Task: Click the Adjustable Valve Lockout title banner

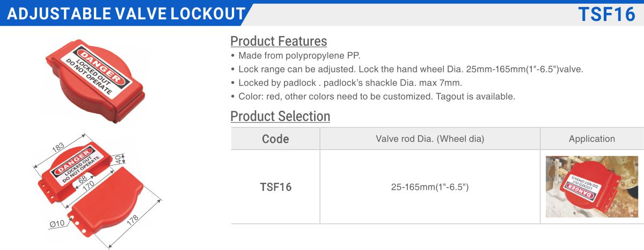Action: 126,14
